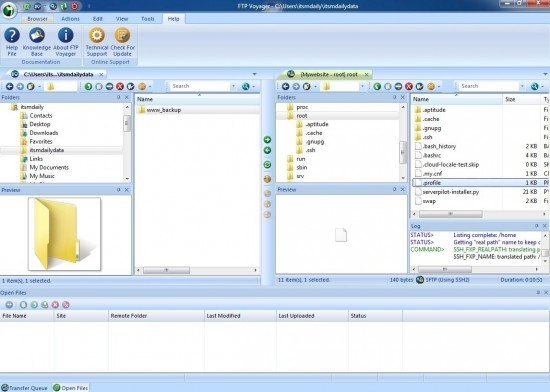
Task: Click the download arrow between the panes
Action: point(267,150)
